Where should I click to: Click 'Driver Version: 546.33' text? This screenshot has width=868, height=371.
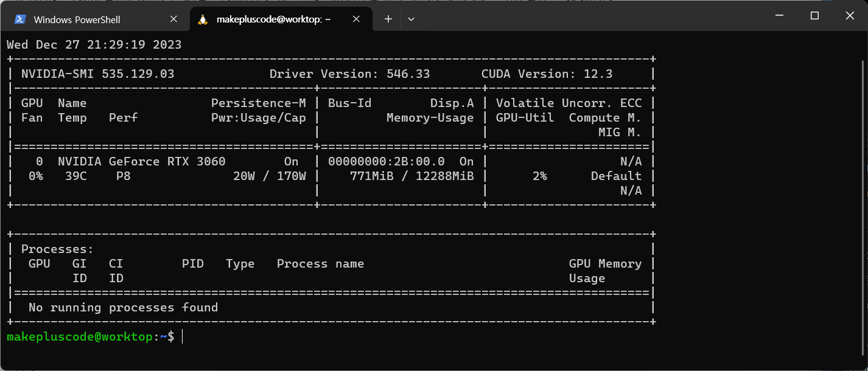pos(349,74)
